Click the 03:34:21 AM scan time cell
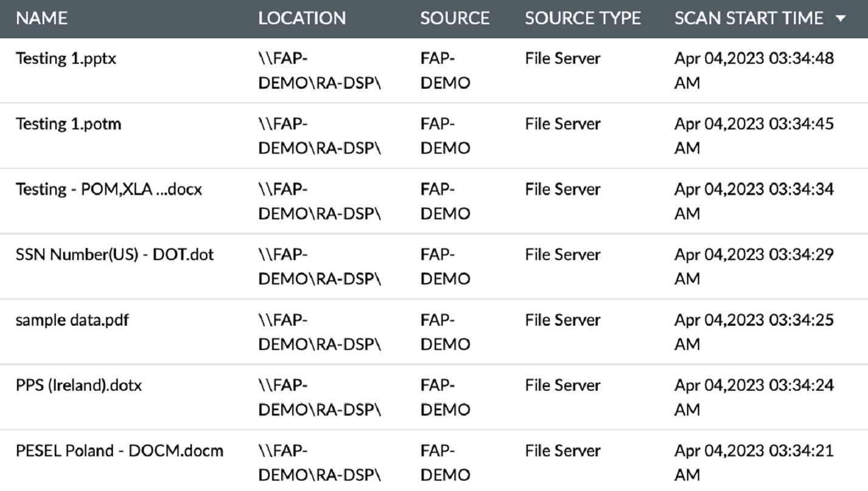Image resolution: width=868 pixels, height=491 pixels. tap(753, 462)
